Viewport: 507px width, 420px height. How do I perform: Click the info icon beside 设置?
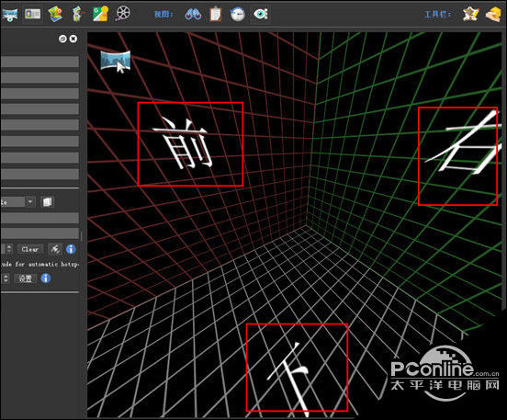point(46,278)
